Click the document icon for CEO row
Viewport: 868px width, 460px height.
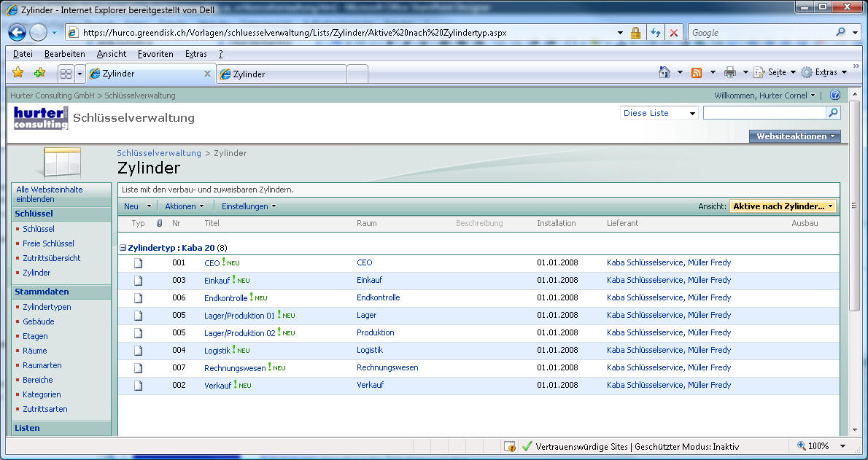coord(138,263)
